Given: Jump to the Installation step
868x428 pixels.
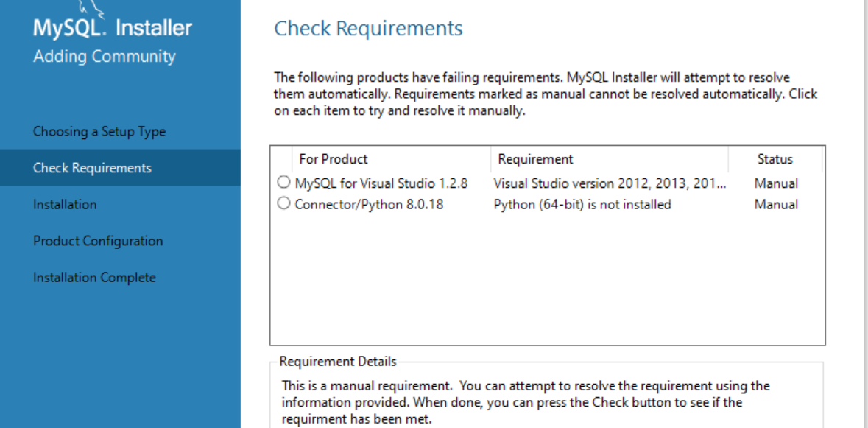Looking at the screenshot, I should 65,204.
